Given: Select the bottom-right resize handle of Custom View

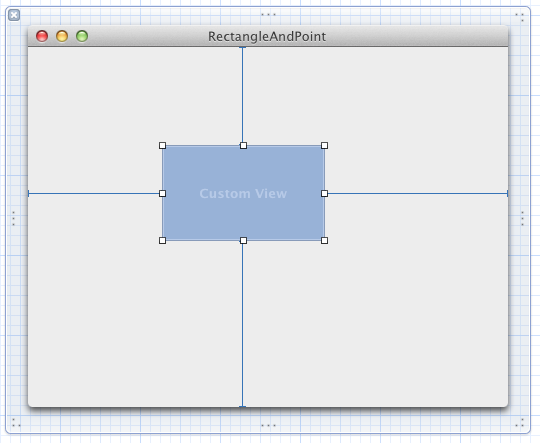Looking at the screenshot, I should coord(324,240).
